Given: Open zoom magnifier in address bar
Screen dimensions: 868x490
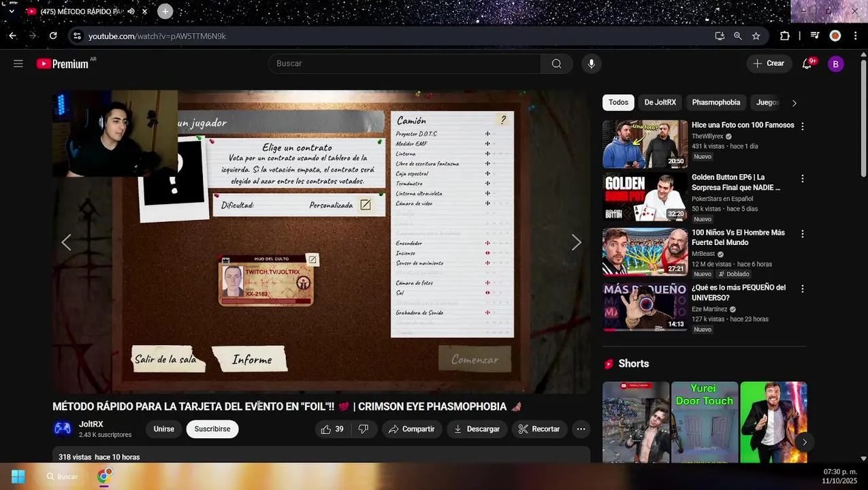Looking at the screenshot, I should (x=738, y=36).
